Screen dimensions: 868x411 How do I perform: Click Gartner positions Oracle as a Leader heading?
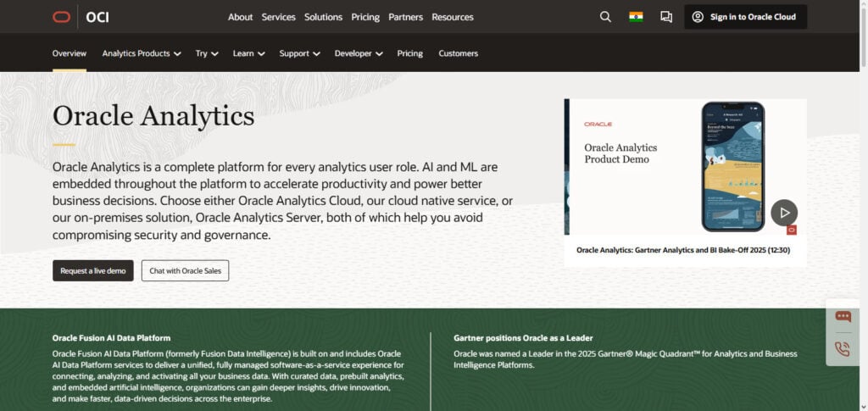pos(523,337)
